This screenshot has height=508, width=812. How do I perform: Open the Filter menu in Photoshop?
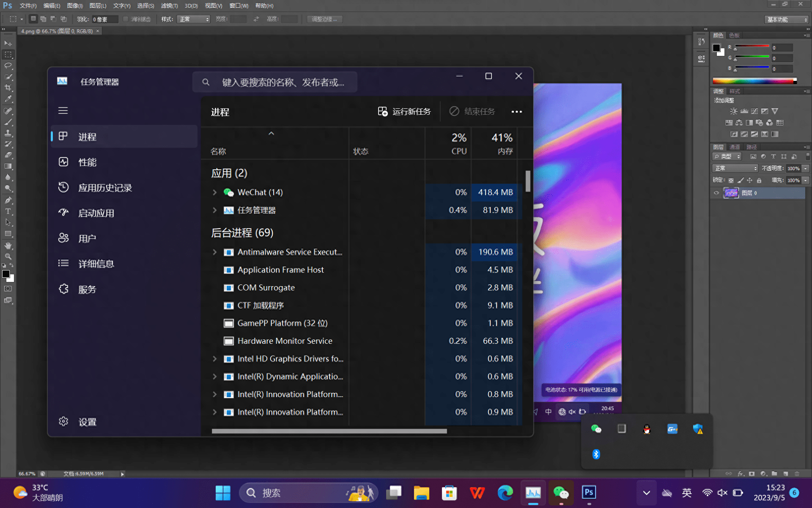pyautogui.click(x=169, y=6)
